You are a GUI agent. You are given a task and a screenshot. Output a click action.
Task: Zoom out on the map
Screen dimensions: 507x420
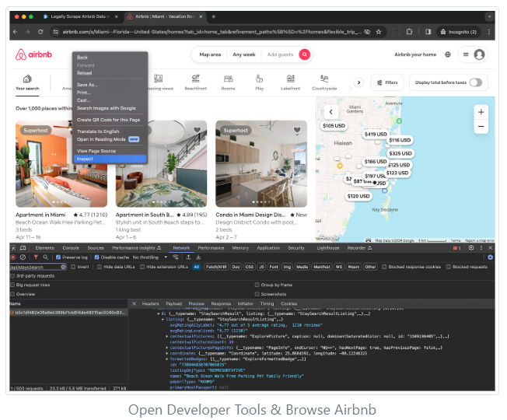[481, 127]
